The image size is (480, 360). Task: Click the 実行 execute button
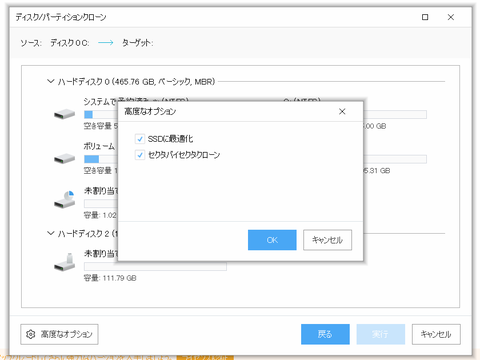coord(381,334)
